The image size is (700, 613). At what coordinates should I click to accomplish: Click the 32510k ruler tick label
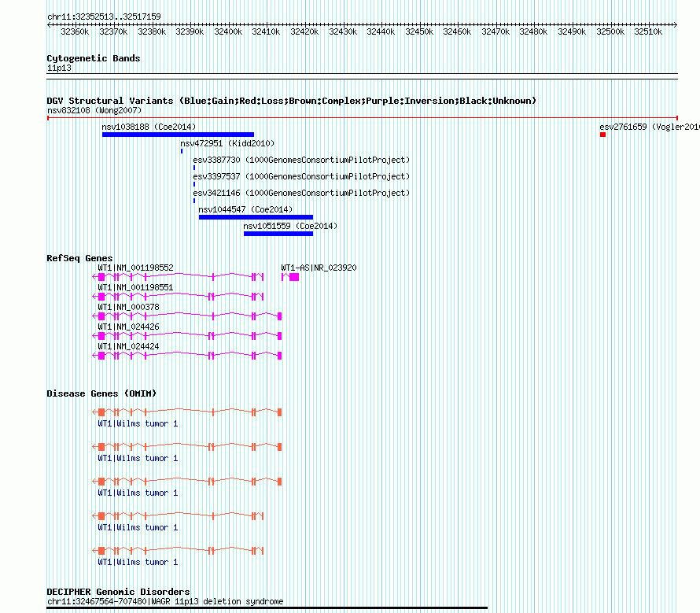pyautogui.click(x=648, y=31)
